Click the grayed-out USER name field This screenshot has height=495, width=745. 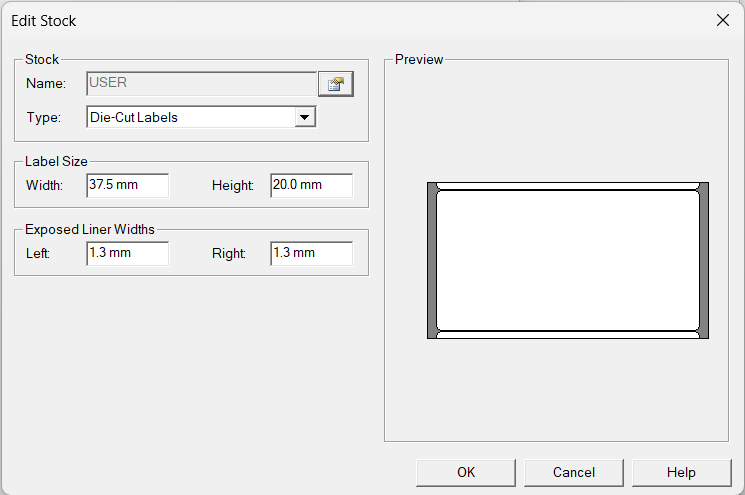click(201, 83)
